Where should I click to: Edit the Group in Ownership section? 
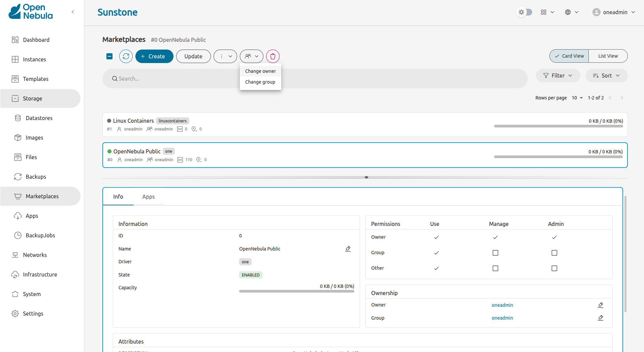(x=600, y=318)
